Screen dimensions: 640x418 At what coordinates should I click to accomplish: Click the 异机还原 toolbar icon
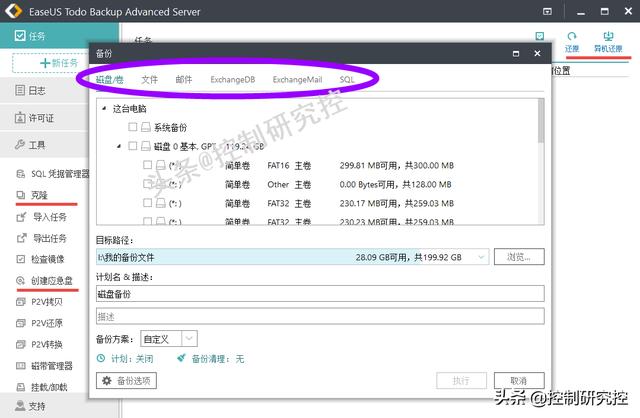point(608,42)
